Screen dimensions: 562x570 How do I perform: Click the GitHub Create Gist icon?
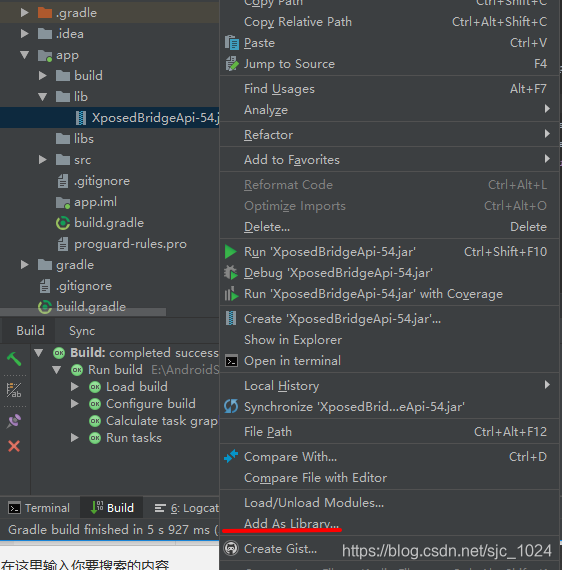pyautogui.click(x=231, y=548)
